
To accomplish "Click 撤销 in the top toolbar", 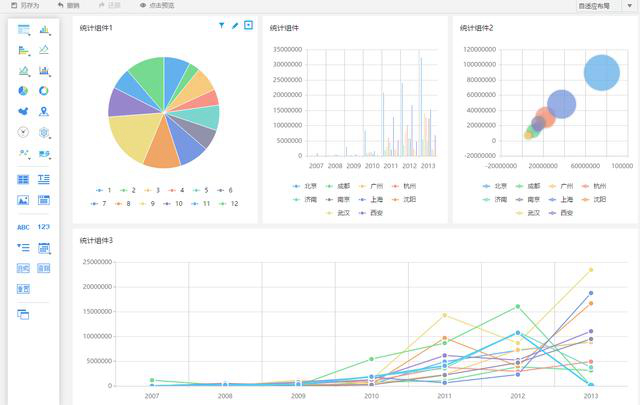I will click(x=68, y=5).
